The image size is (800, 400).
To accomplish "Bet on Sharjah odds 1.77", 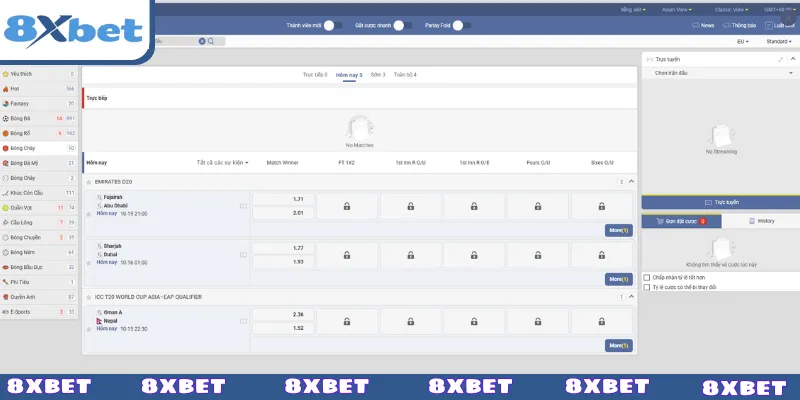I will pyautogui.click(x=283, y=248).
